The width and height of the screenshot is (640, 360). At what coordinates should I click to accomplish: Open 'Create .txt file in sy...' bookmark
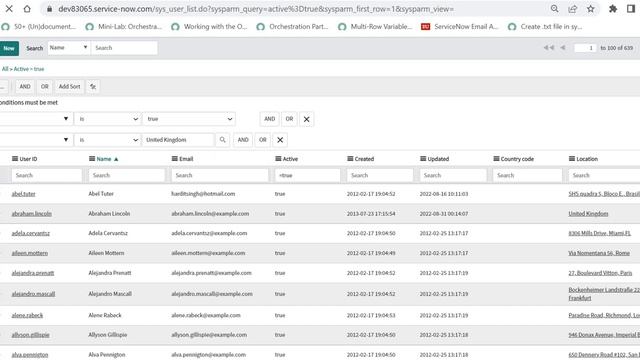[x=545, y=27]
